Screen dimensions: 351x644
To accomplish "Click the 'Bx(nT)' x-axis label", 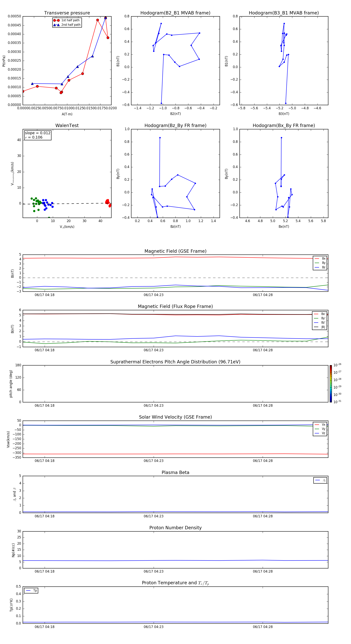I will (x=284, y=227).
